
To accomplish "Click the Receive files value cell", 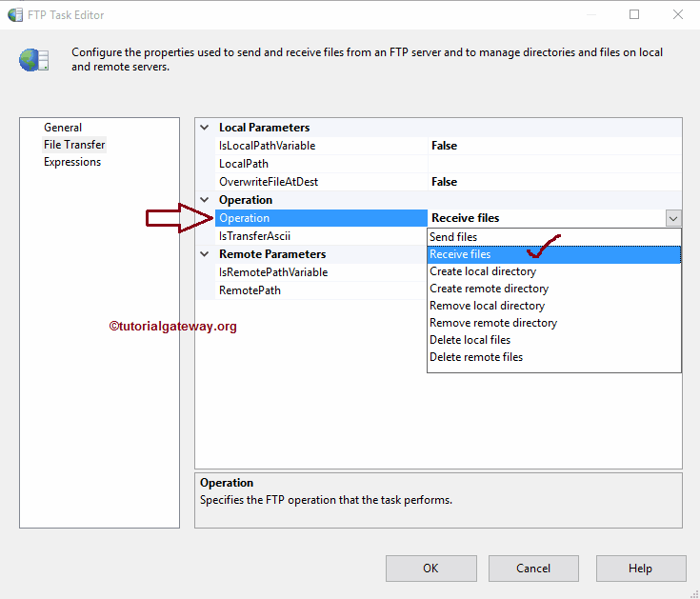I will [547, 218].
